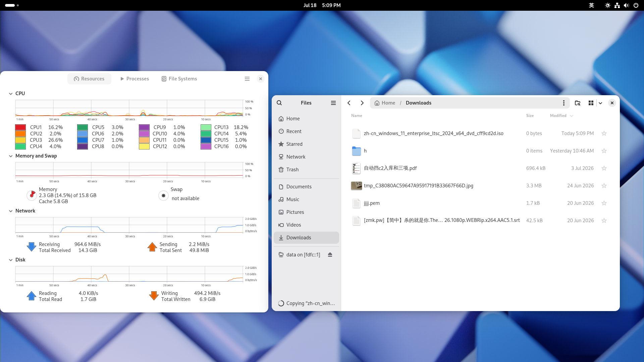Pick the CPU3 yellow color swatch
Screen dimensions: 644x362
[x=20, y=140]
